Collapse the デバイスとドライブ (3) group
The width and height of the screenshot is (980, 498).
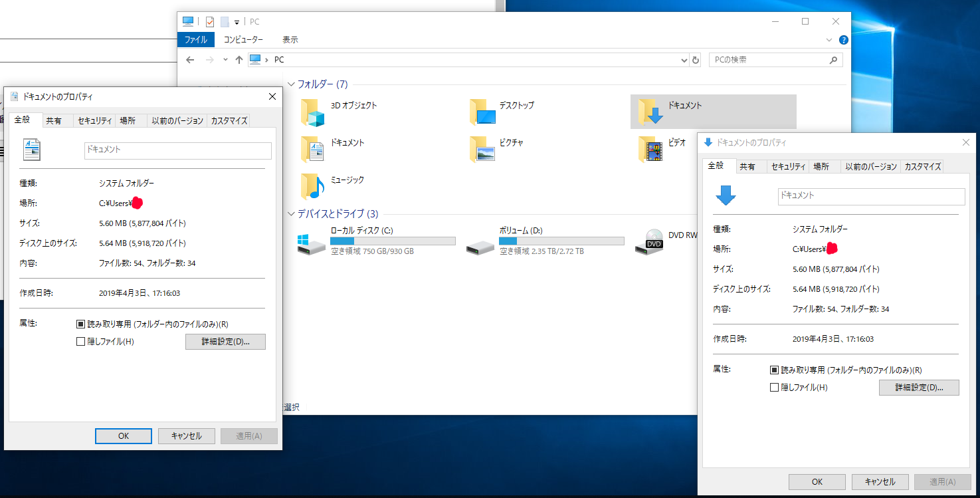pos(291,214)
